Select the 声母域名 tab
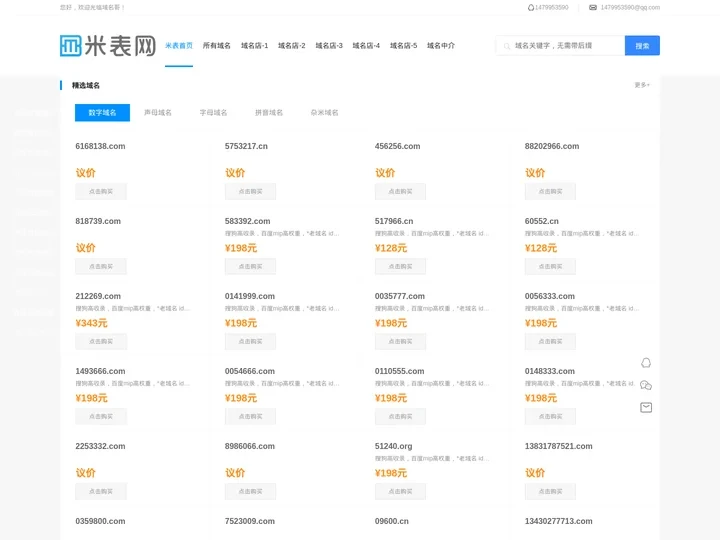This screenshot has width=720, height=540. tap(158, 112)
